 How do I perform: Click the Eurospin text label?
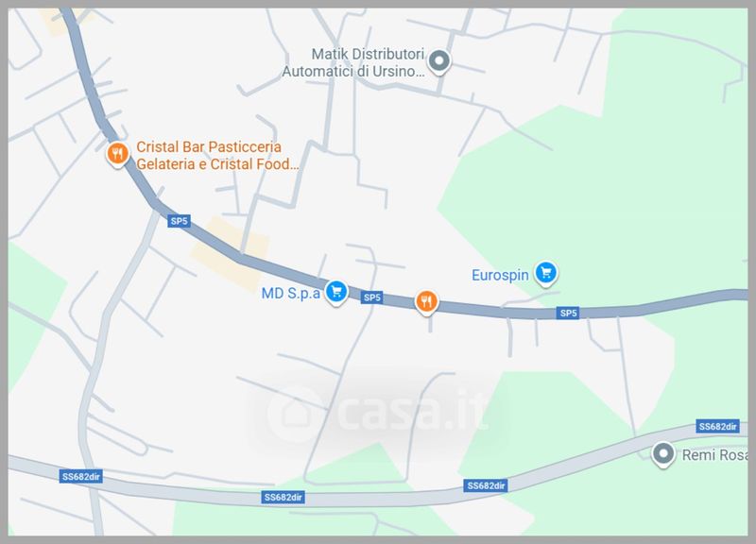[x=500, y=275]
